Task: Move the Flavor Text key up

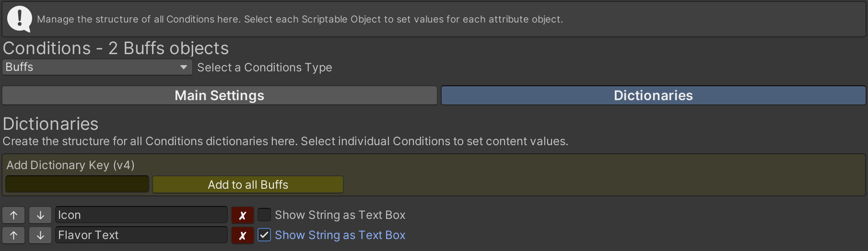Action: pyautogui.click(x=13, y=235)
